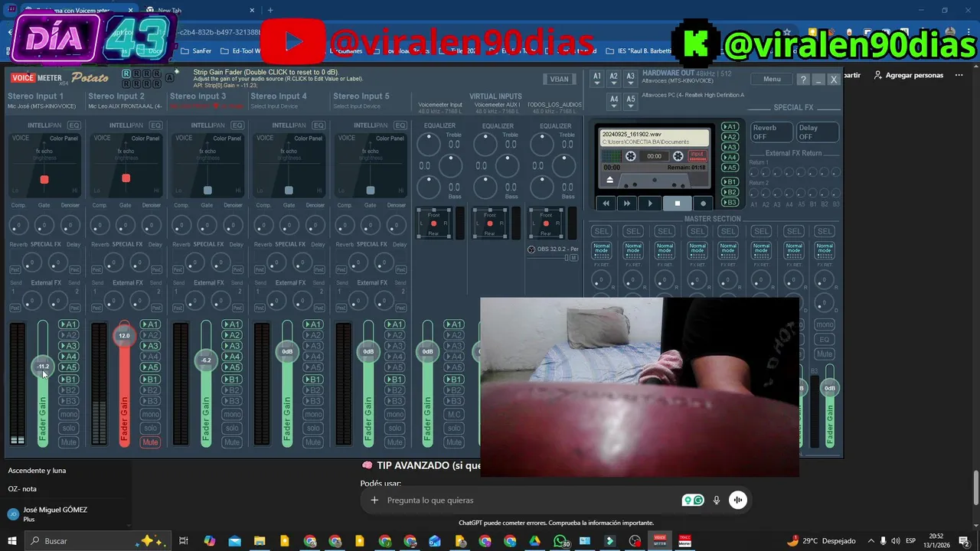Image resolution: width=980 pixels, height=551 pixels.
Task: Open Color Panel on Stereo Input 3
Action: click(x=227, y=139)
